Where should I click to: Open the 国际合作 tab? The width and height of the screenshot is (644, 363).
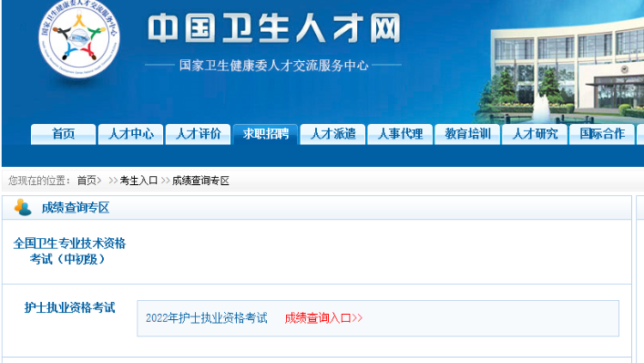click(x=602, y=134)
